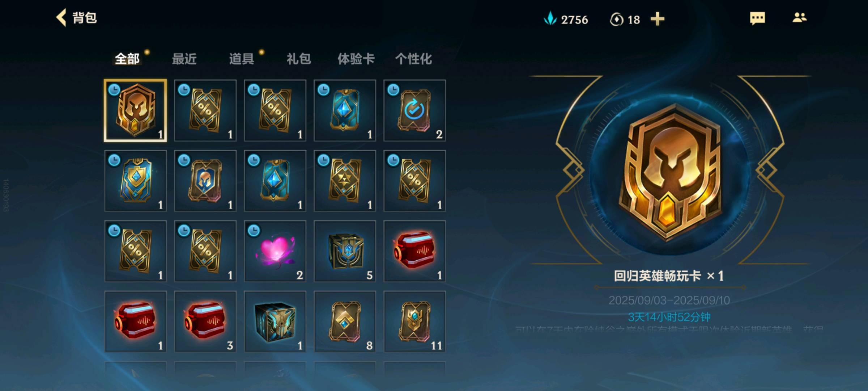Select the 全部 tab
This screenshot has height=391, width=868.
(x=127, y=59)
